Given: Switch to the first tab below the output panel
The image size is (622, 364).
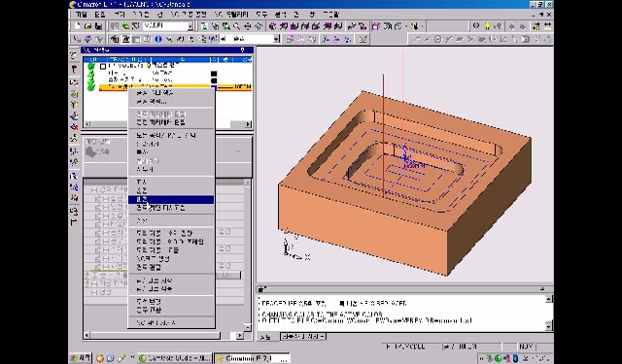Looking at the screenshot, I should click(266, 337).
